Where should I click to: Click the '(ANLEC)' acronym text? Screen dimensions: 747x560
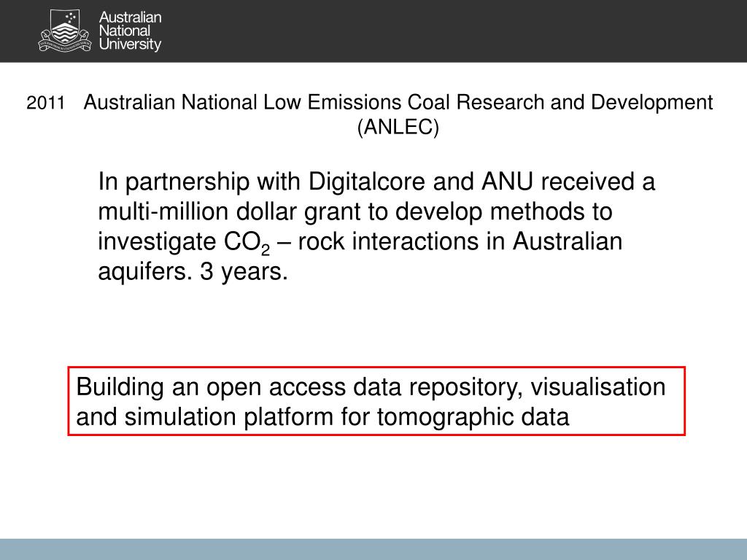tap(398, 127)
